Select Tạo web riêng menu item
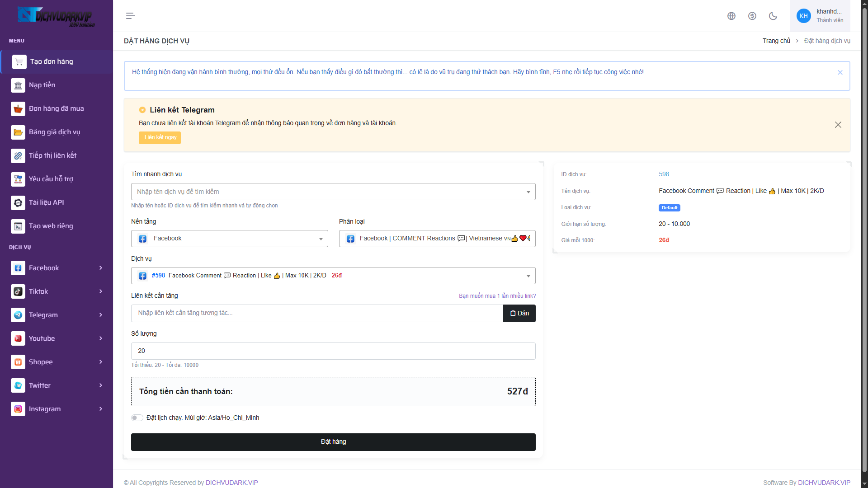 coord(51,226)
